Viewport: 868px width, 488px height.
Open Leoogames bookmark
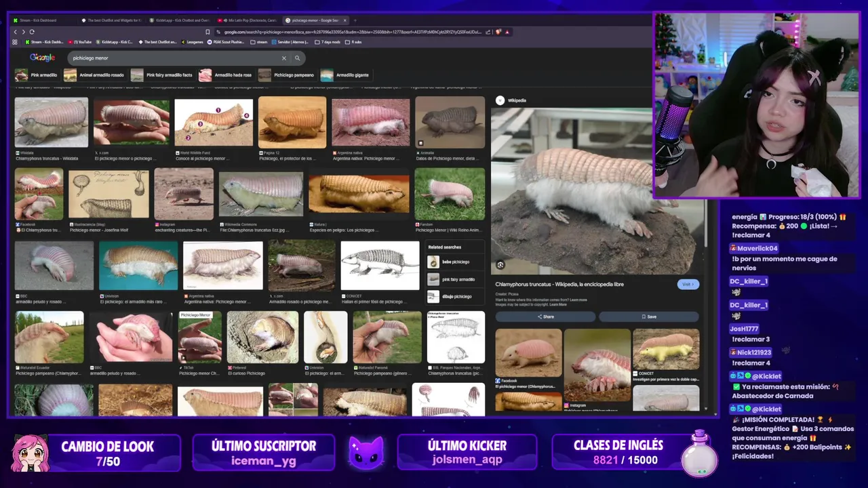click(192, 42)
